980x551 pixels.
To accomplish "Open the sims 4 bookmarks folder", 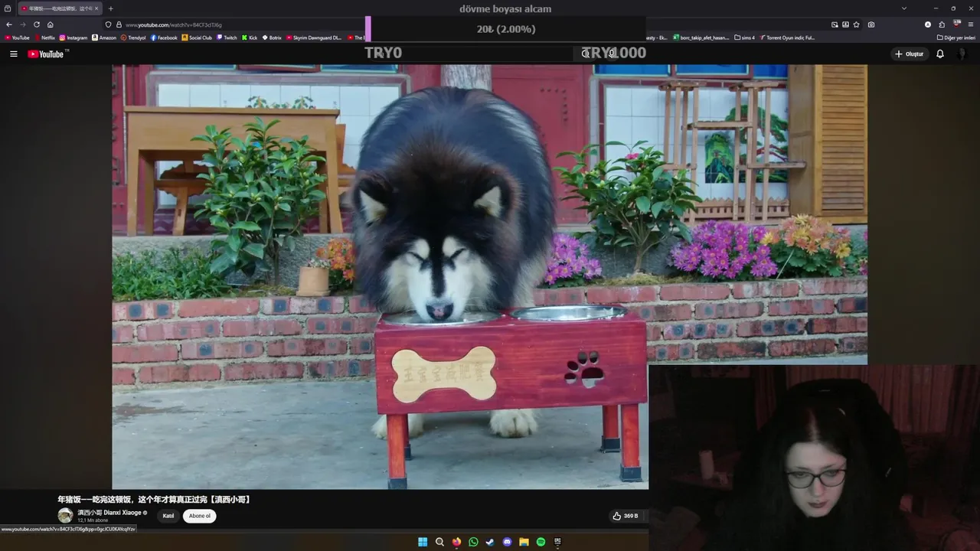I will point(744,37).
